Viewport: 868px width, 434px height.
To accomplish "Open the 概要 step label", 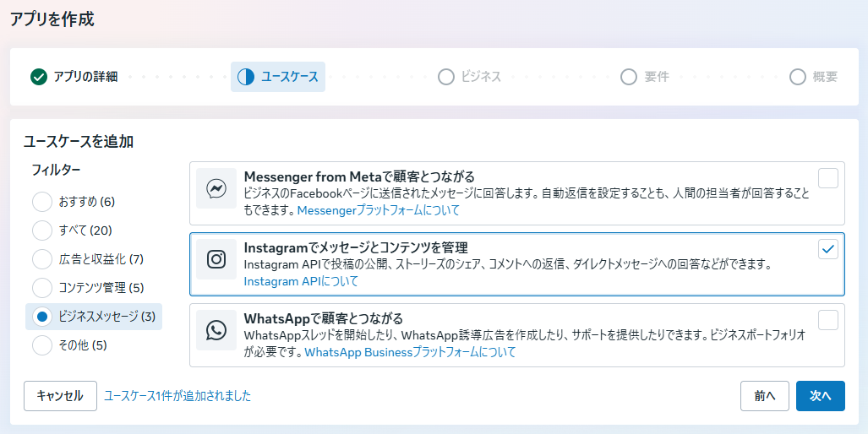I will pyautogui.click(x=825, y=77).
